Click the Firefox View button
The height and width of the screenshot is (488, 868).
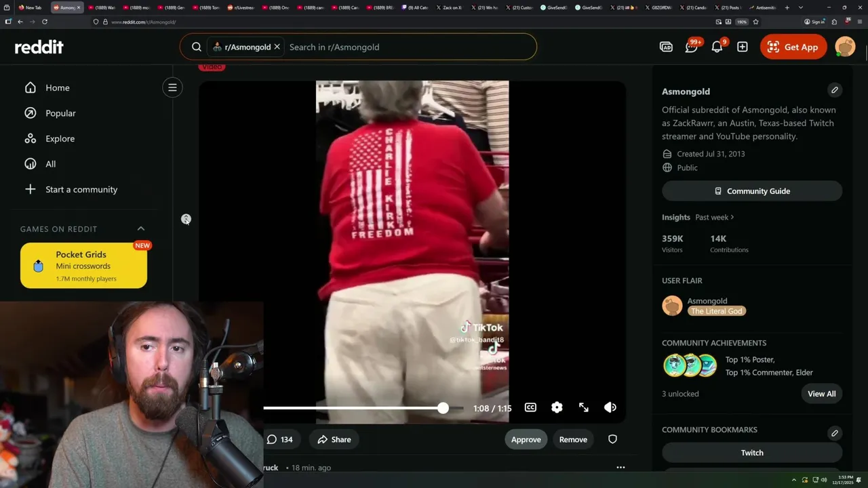tap(7, 7)
